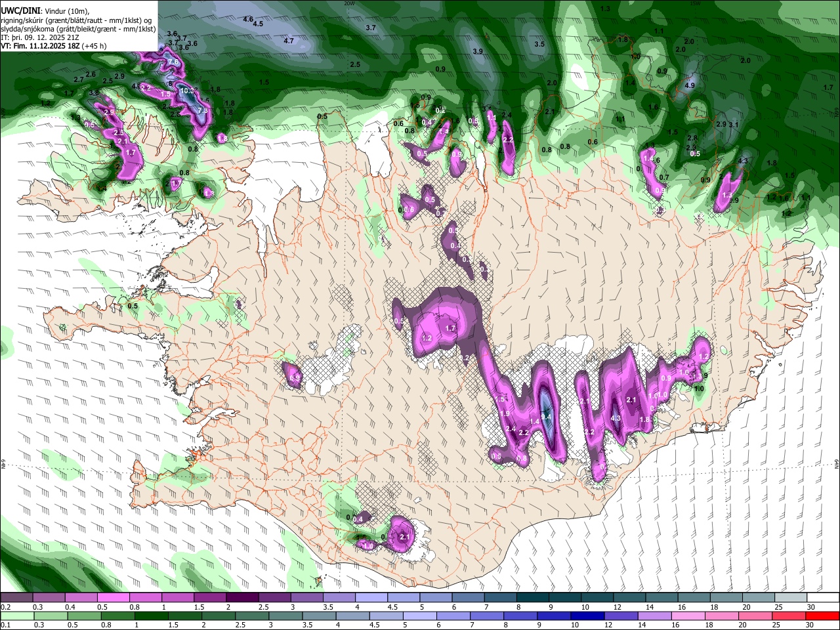Click the white 30 swatch in top legend row
840x630 pixels.
click(824, 598)
